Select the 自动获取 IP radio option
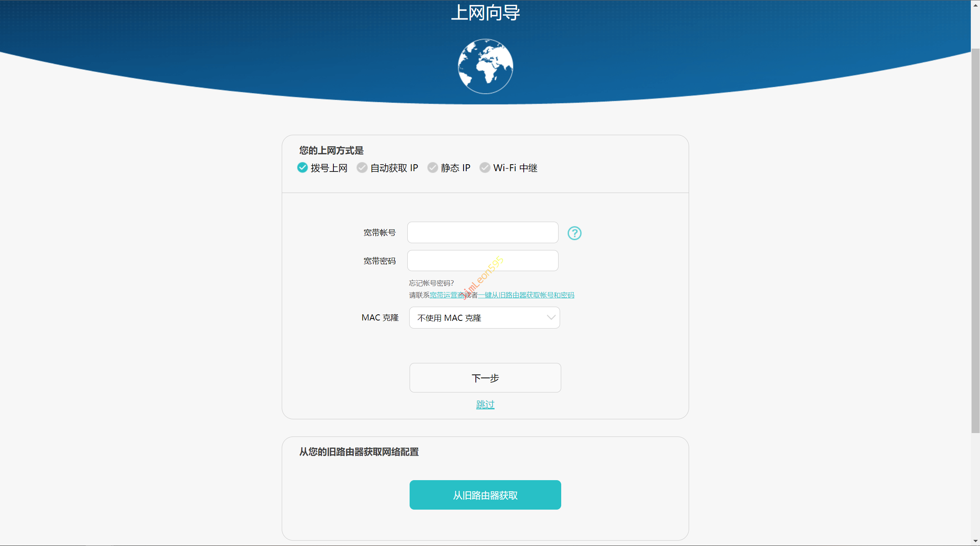Image resolution: width=980 pixels, height=546 pixels. (x=362, y=168)
